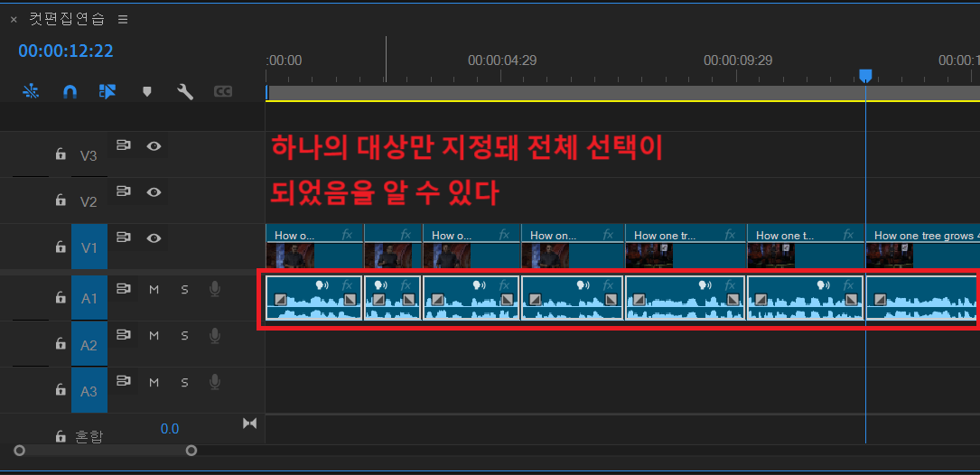Toggle sync lock on V2
980x475 pixels.
tap(124, 191)
